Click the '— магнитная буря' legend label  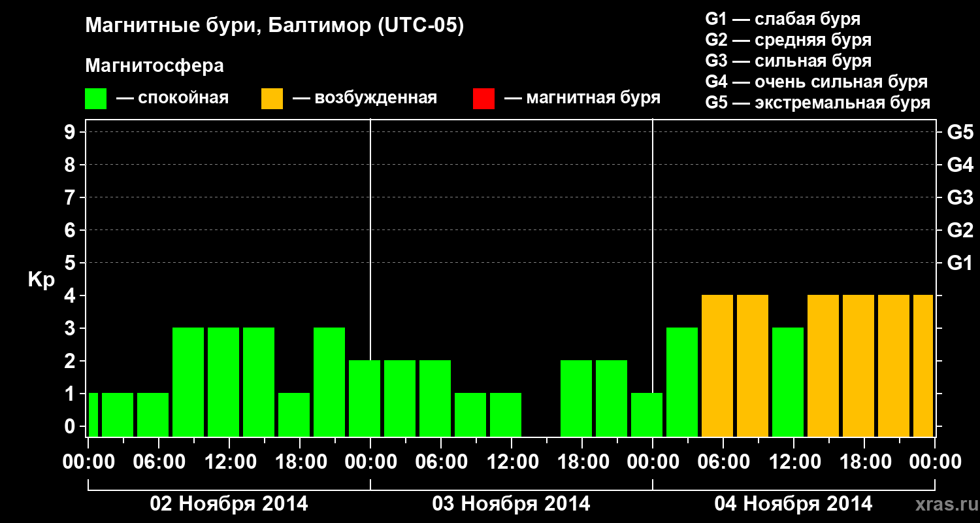[583, 99]
